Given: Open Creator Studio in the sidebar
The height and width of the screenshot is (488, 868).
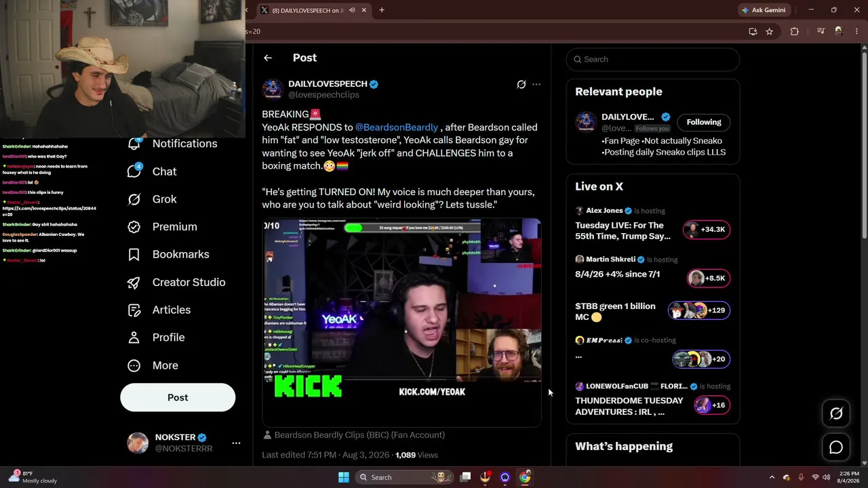Looking at the screenshot, I should 176,283.
